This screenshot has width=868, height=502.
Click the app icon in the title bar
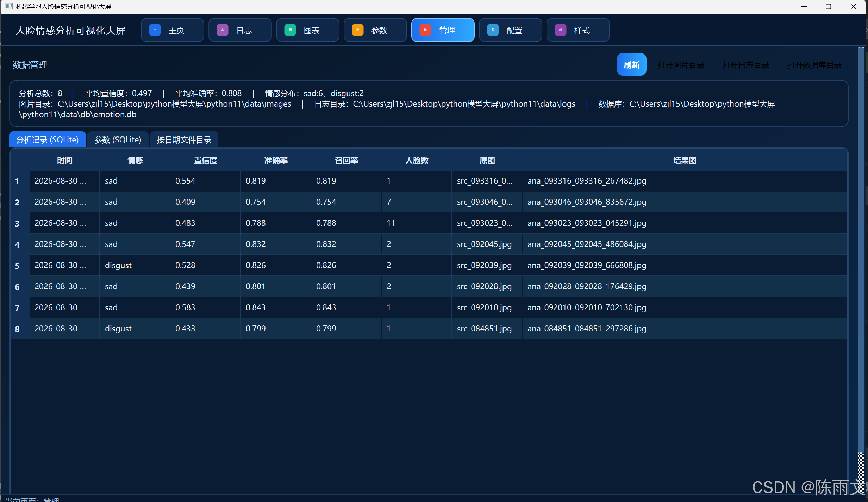pyautogui.click(x=8, y=7)
